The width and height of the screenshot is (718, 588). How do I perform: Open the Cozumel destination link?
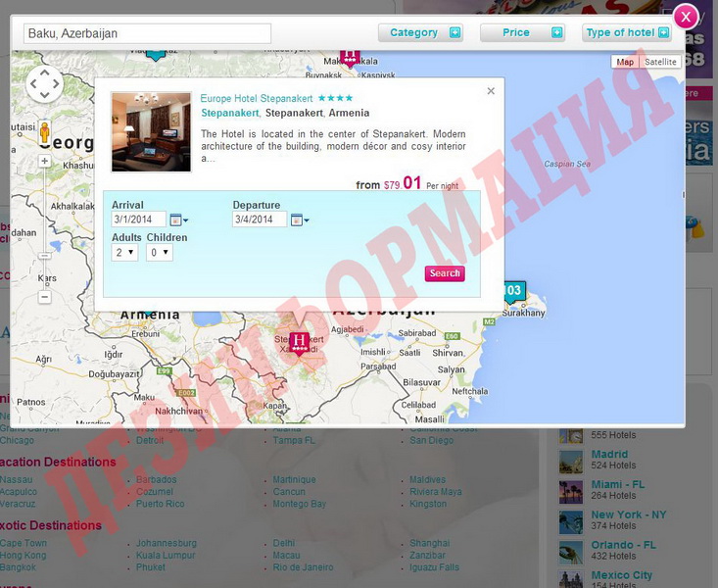click(155, 492)
